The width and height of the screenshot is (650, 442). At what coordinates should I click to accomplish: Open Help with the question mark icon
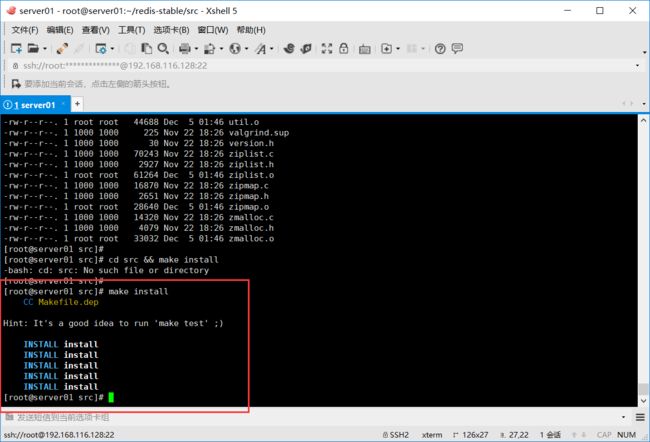point(440,49)
